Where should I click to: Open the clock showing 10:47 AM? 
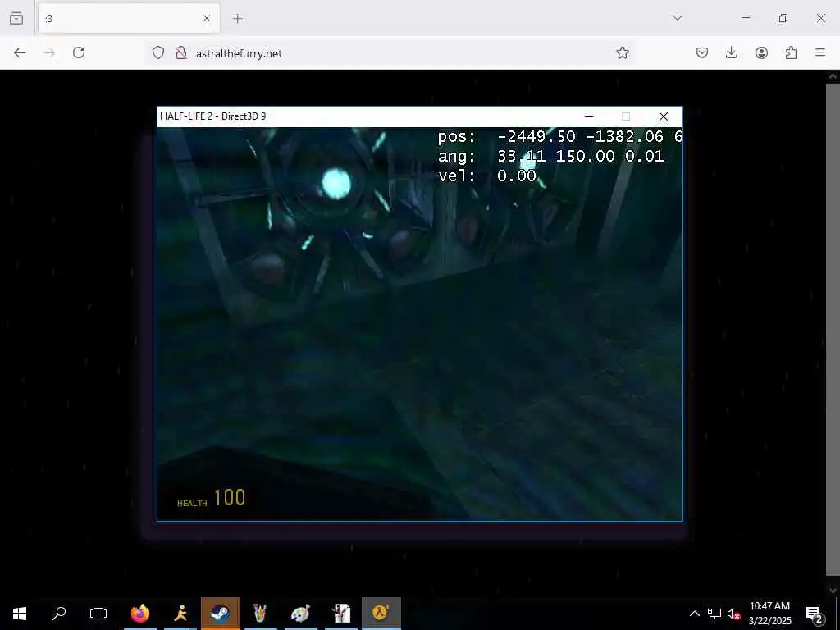click(x=769, y=614)
